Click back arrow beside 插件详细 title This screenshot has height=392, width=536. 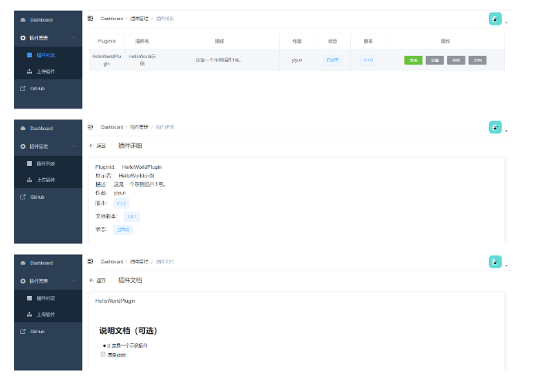(91, 146)
